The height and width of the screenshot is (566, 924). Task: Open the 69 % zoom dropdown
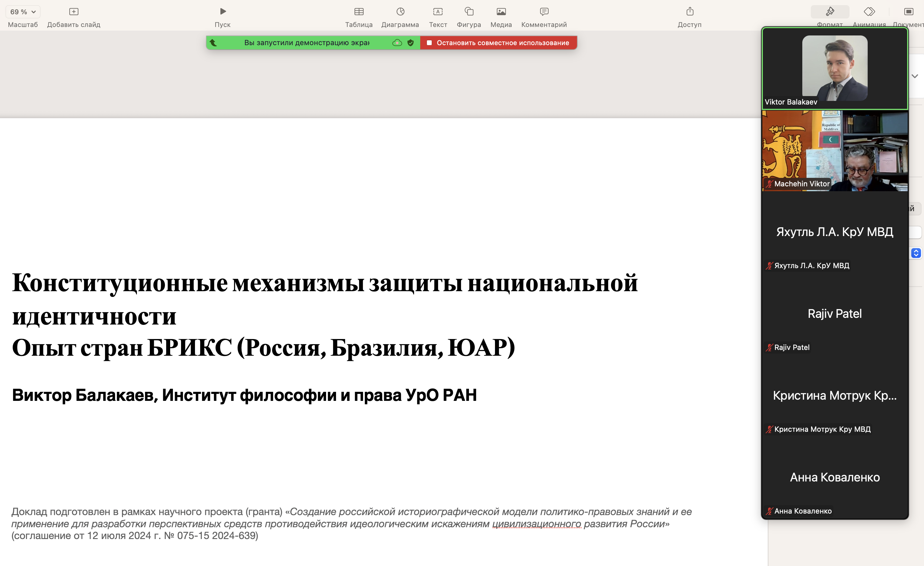coord(23,12)
